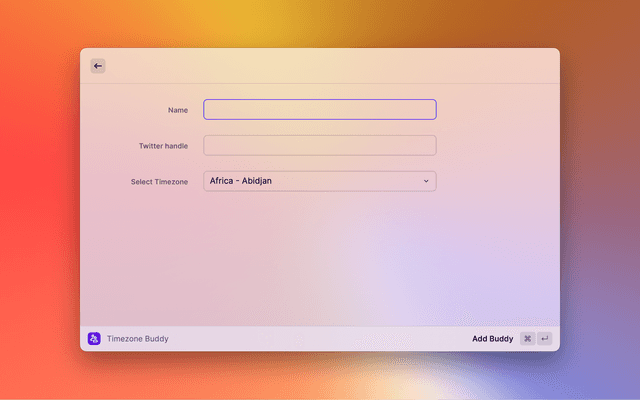Image resolution: width=640 pixels, height=400 pixels.
Task: Click the Return key shortcut icon
Action: click(x=545, y=339)
